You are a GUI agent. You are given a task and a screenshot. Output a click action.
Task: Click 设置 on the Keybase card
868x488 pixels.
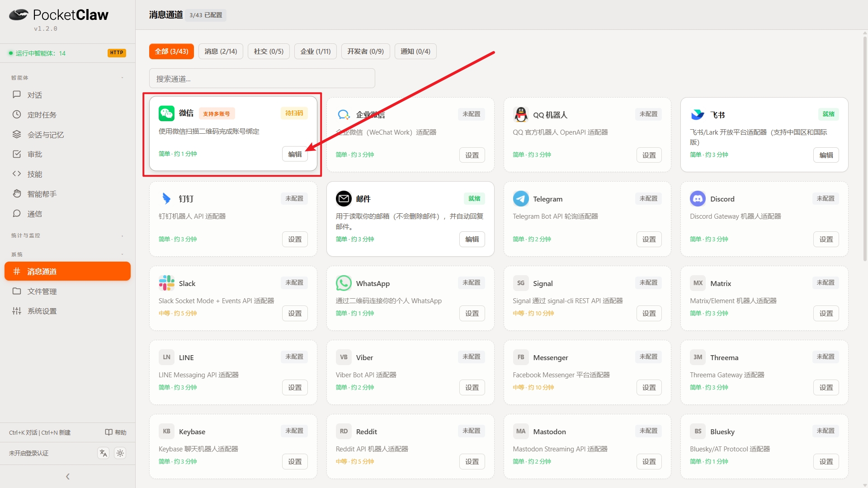click(295, 462)
